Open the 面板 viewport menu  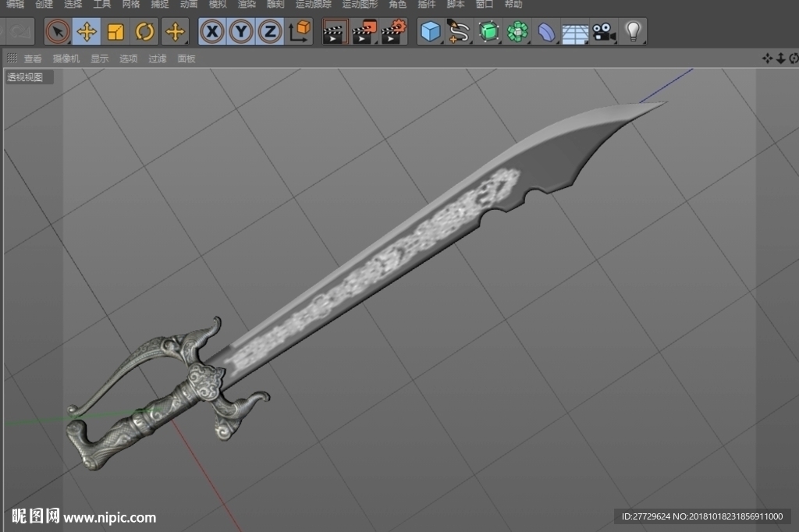[186, 59]
